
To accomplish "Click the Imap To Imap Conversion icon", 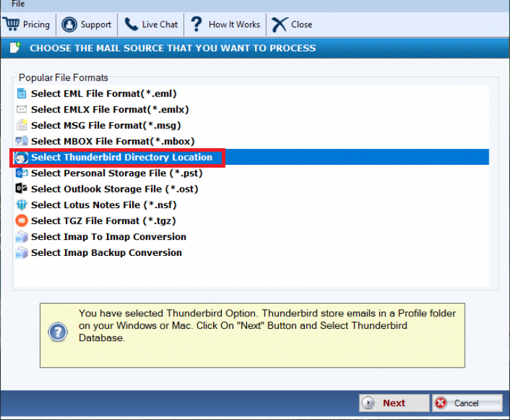I will 21,237.
